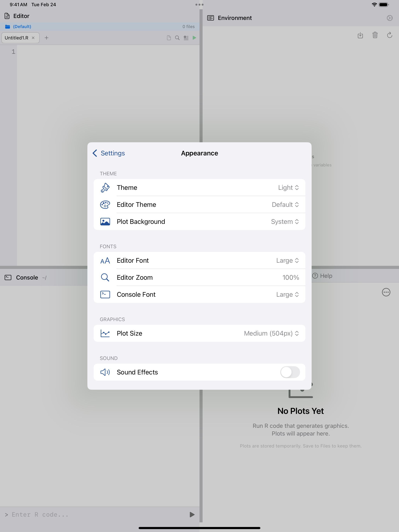Screen dimensions: 399x532
Task: Select the Untitled1.R tab
Action: (16, 38)
